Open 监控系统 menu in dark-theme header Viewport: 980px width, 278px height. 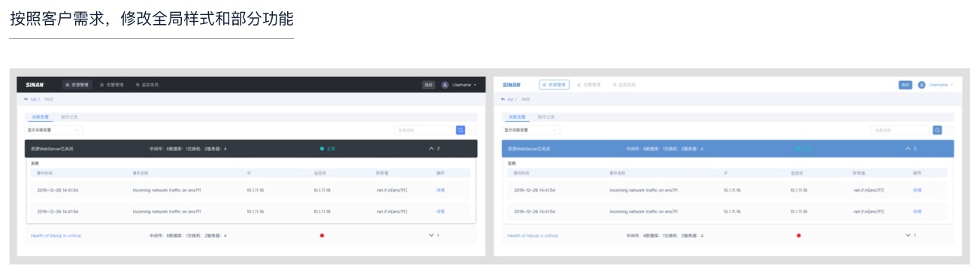pyautogui.click(x=147, y=85)
